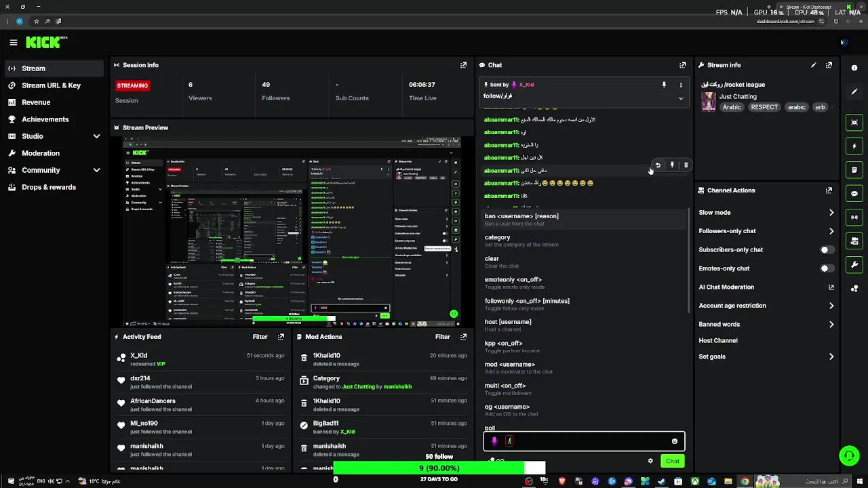Open the Filter dropdown in Activity Feed

point(260,337)
